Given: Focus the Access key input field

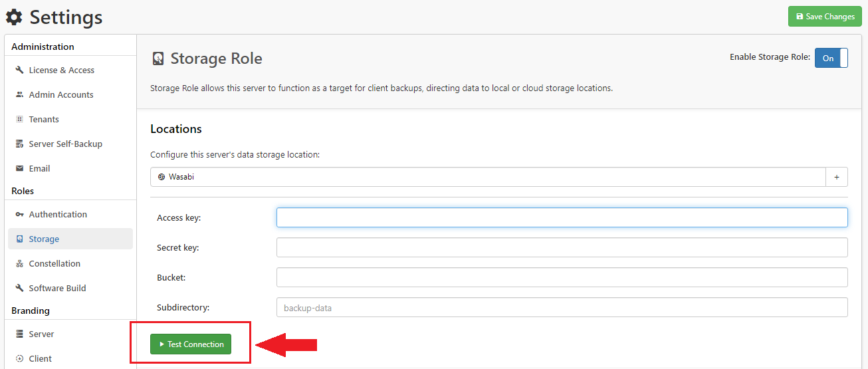Looking at the screenshot, I should [562, 217].
